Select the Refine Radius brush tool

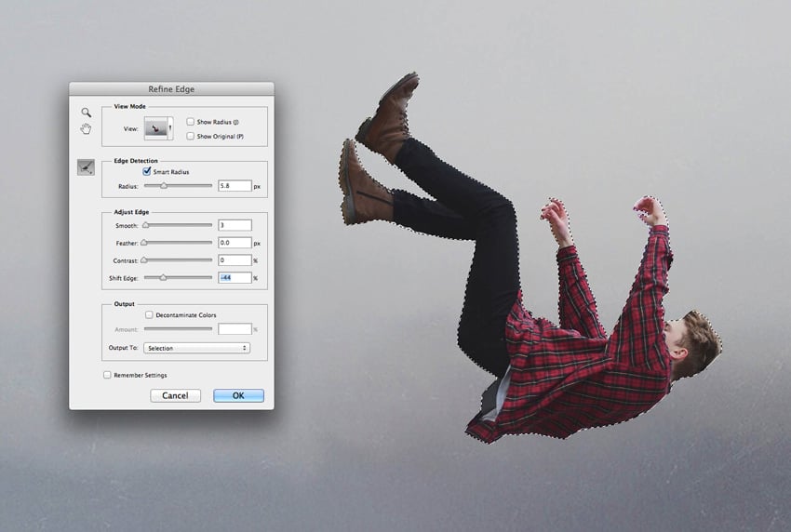coord(87,166)
